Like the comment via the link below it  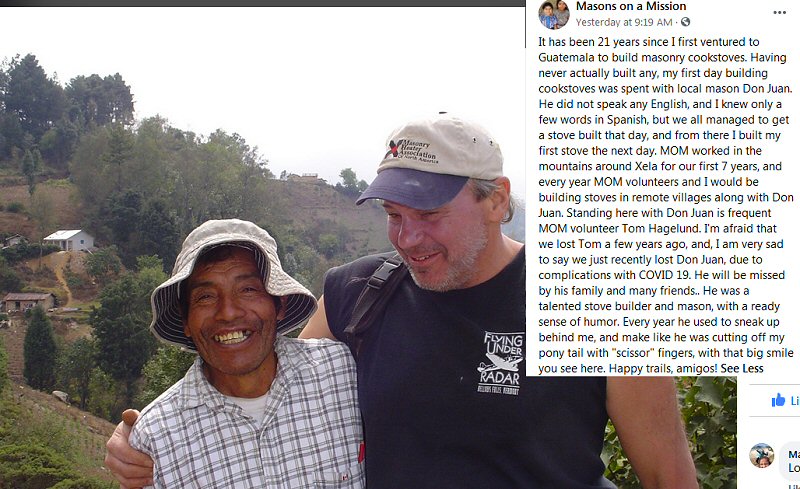click(794, 486)
